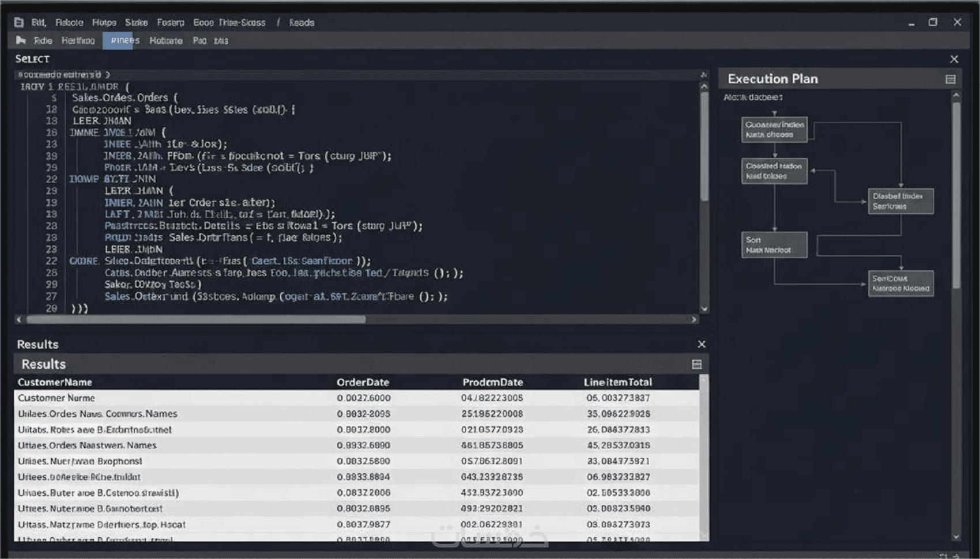Click the OrderDate cell "0.0027.6000"
This screenshot has height=559, width=980.
point(364,398)
